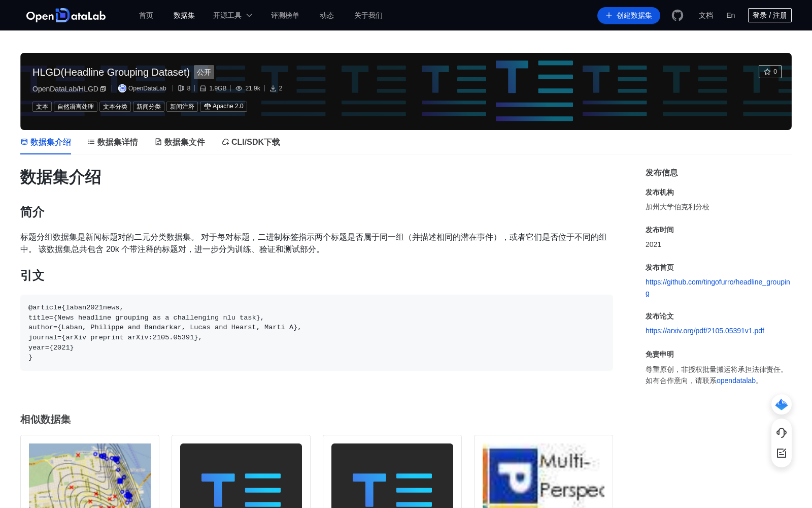Viewport: 812px width, 508px height.
Task: Click the 文本分类 tag
Action: coord(115,107)
